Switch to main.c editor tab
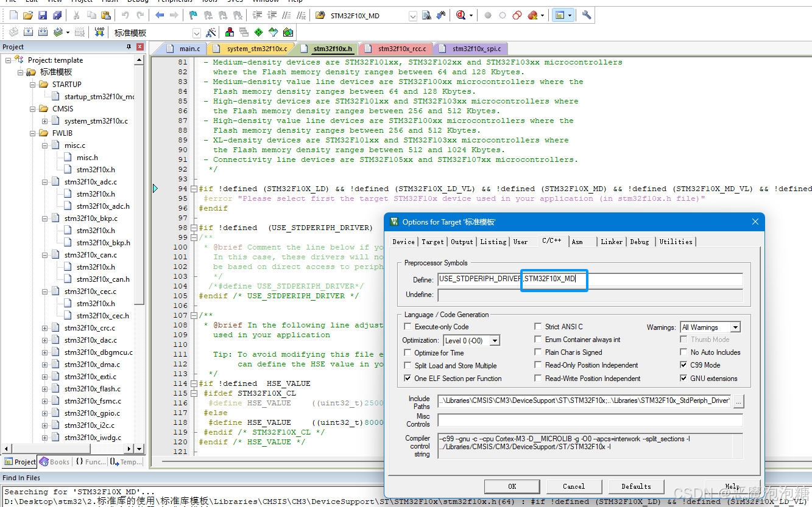Image resolution: width=812 pixels, height=507 pixels. click(x=184, y=49)
